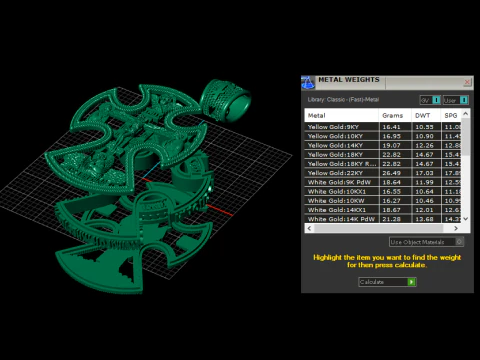Select the White Gold:9K PdW row
Viewport: 480px width, 360px height.
(x=383, y=182)
